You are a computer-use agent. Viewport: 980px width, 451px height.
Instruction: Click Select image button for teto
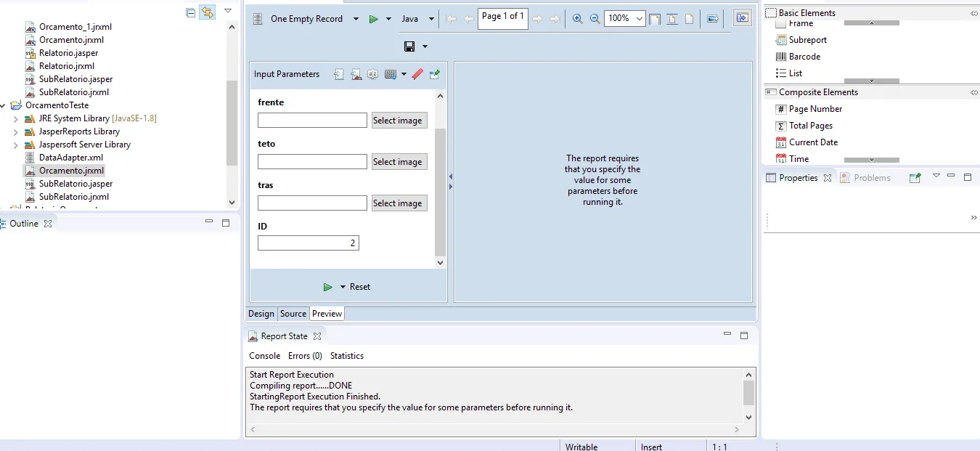[399, 162]
